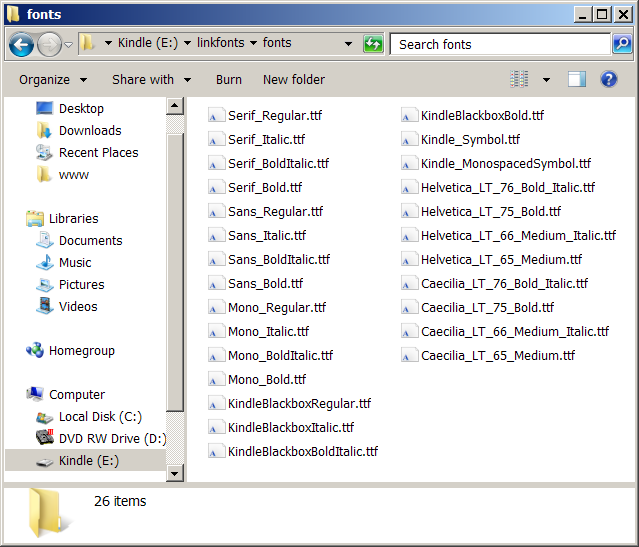639x547 pixels.
Task: Select Computer in the navigation pane
Action: click(65, 395)
